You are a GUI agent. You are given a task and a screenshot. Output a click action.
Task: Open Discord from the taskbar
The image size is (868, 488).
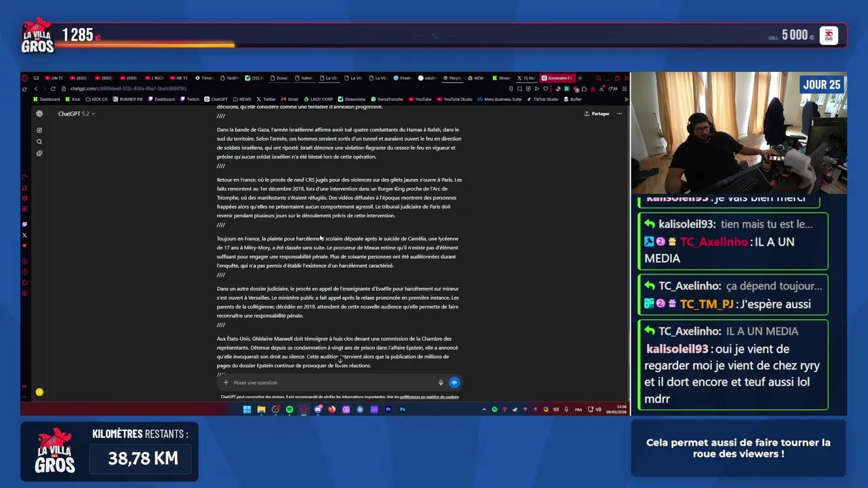318,409
